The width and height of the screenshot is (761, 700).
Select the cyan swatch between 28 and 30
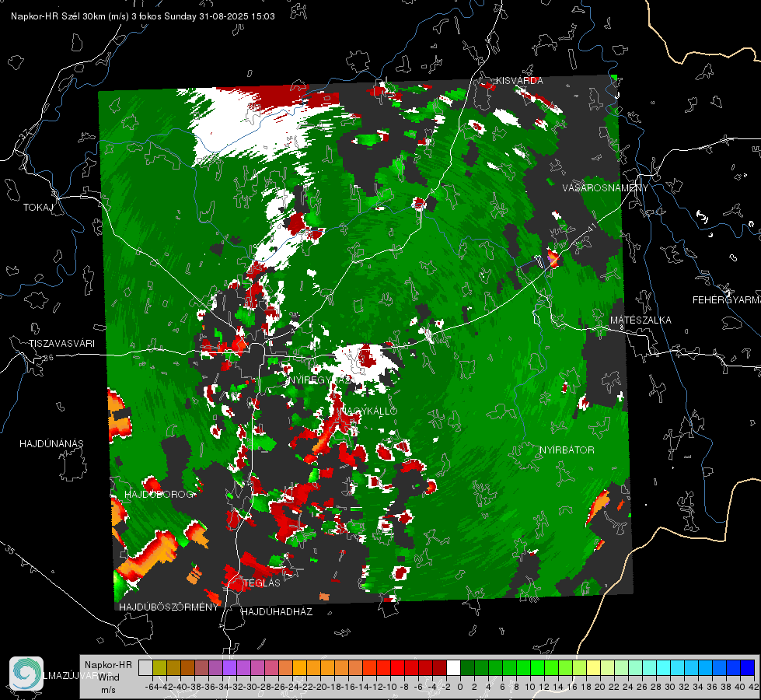(663, 668)
